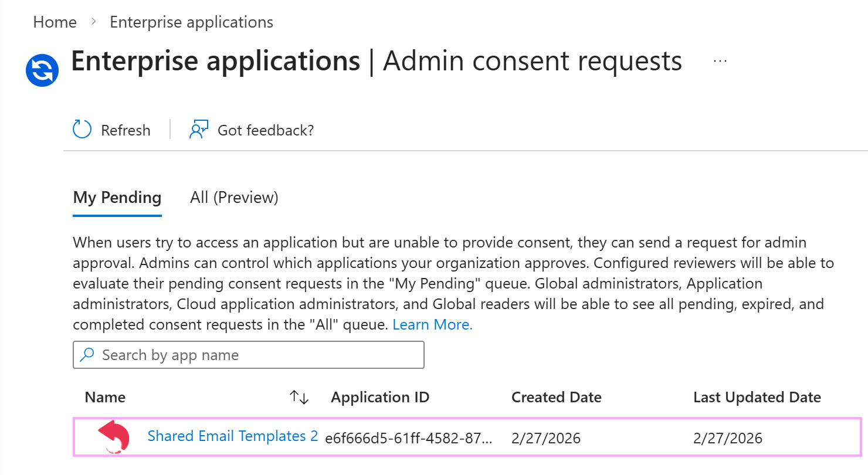Open the Got feedback icon
This screenshot has width=868, height=475.
click(x=198, y=129)
